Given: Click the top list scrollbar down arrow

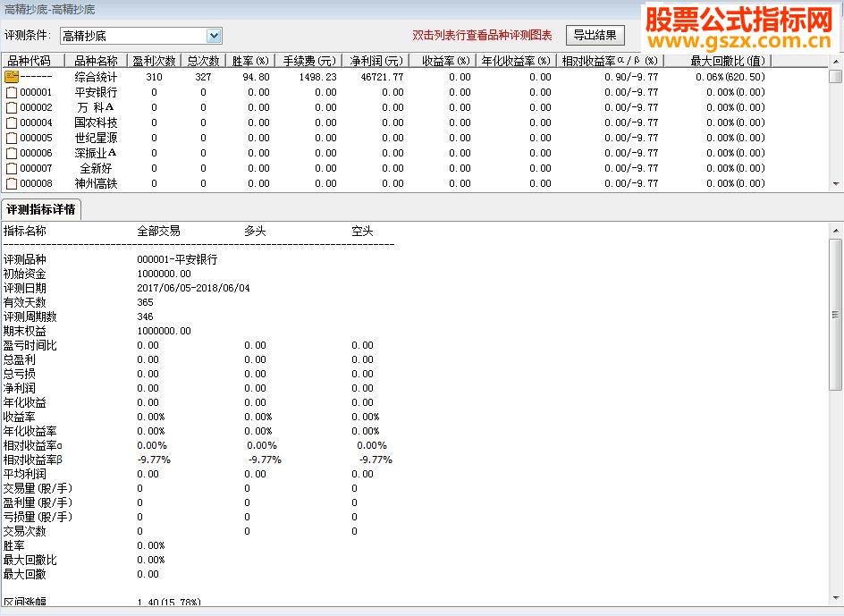Looking at the screenshot, I should pos(835,184).
